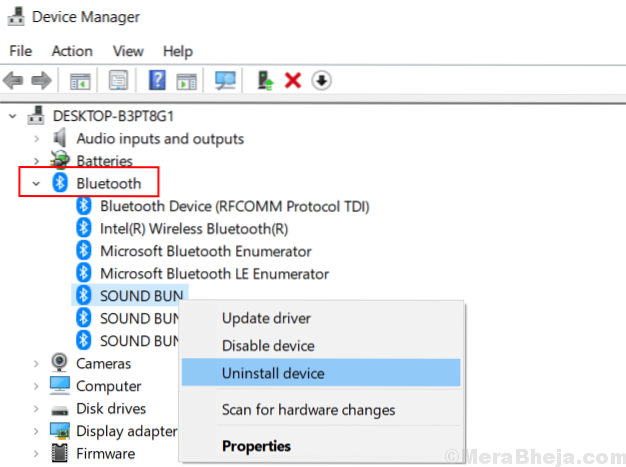
Task: Select Microsoft Bluetooth LE Enumerator entry
Action: tap(214, 273)
